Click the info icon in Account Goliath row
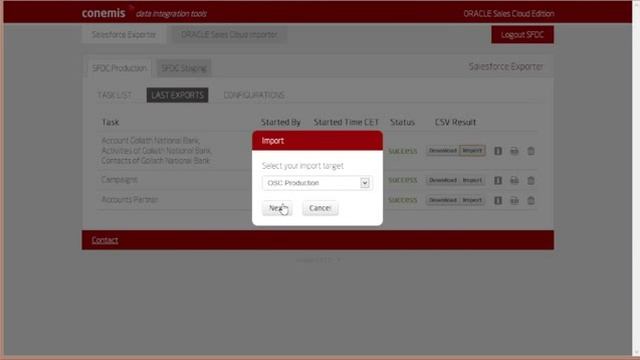This screenshot has height=360, width=640. pos(498,151)
